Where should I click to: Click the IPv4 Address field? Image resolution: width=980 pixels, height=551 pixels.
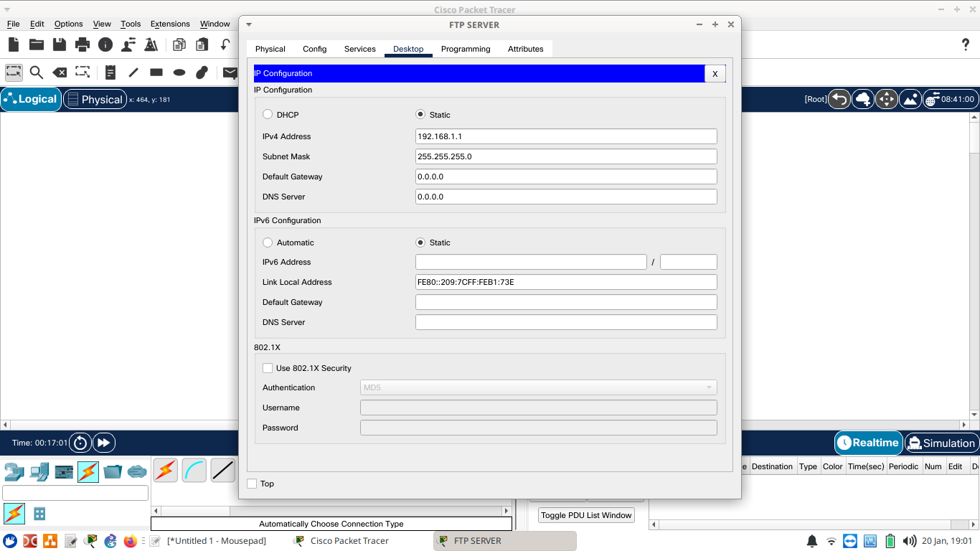[566, 136]
